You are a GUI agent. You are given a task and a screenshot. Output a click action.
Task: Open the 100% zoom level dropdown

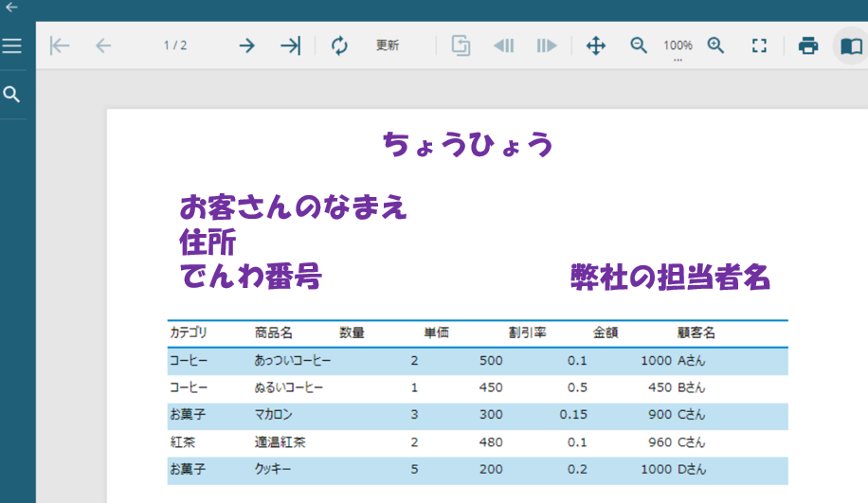pyautogui.click(x=678, y=47)
